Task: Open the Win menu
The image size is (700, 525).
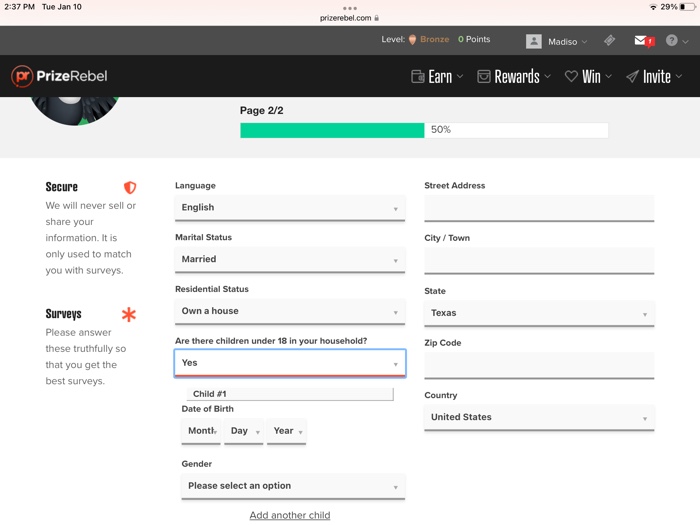Action: (588, 76)
